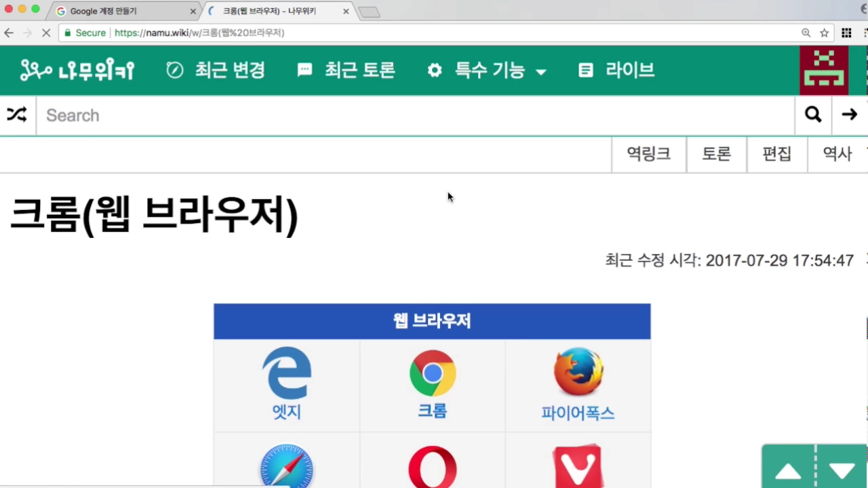This screenshot has width=868, height=488.
Task: Click the 파이어폭스 link
Action: (578, 413)
